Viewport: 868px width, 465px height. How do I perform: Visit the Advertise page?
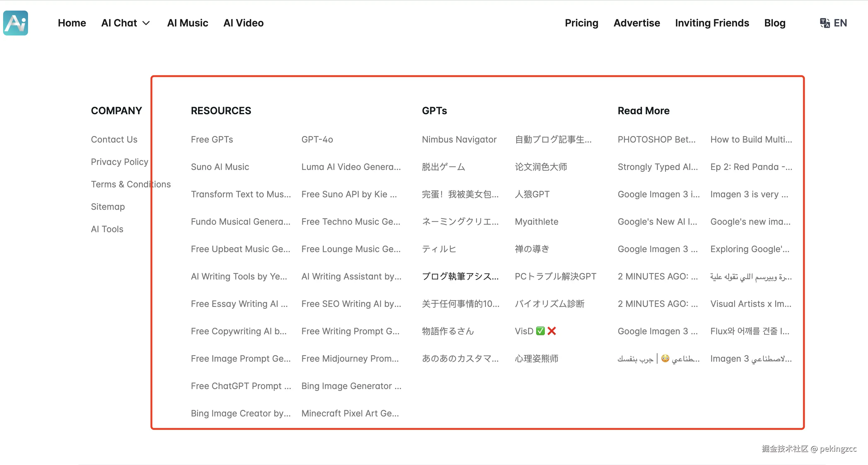click(x=636, y=23)
